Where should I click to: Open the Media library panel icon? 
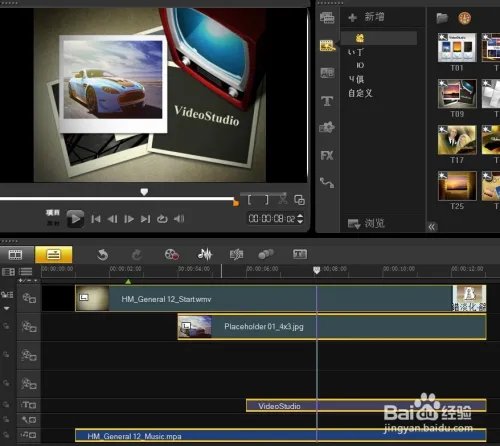pos(327,18)
